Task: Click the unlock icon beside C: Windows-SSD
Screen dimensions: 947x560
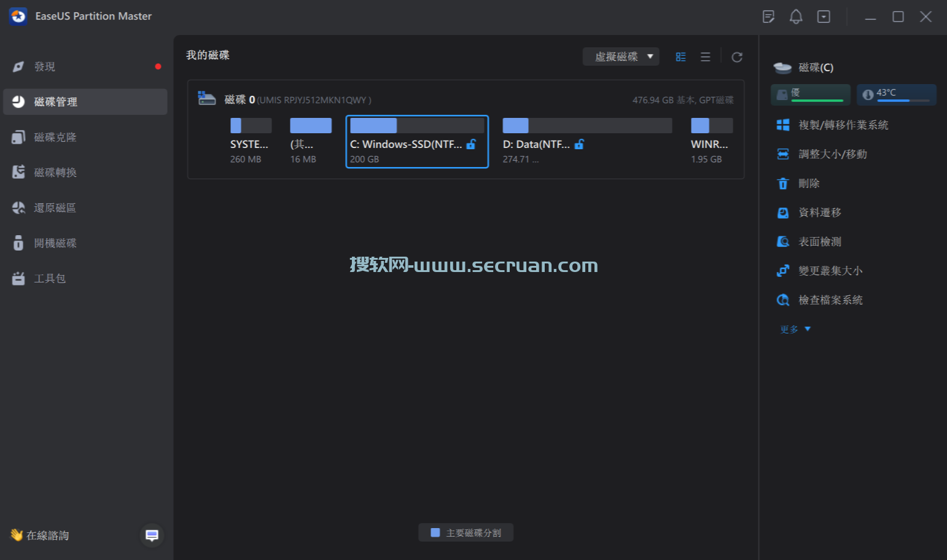Action: point(471,144)
